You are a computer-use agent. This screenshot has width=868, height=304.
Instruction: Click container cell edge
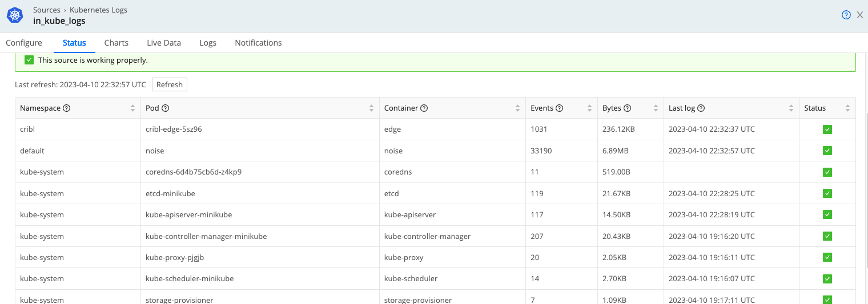[452, 129]
